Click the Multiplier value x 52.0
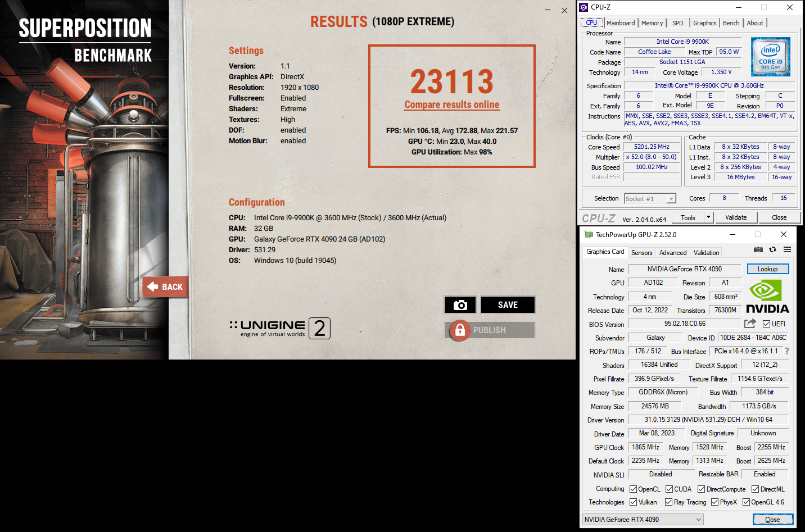This screenshot has height=532, width=805. [x=652, y=157]
